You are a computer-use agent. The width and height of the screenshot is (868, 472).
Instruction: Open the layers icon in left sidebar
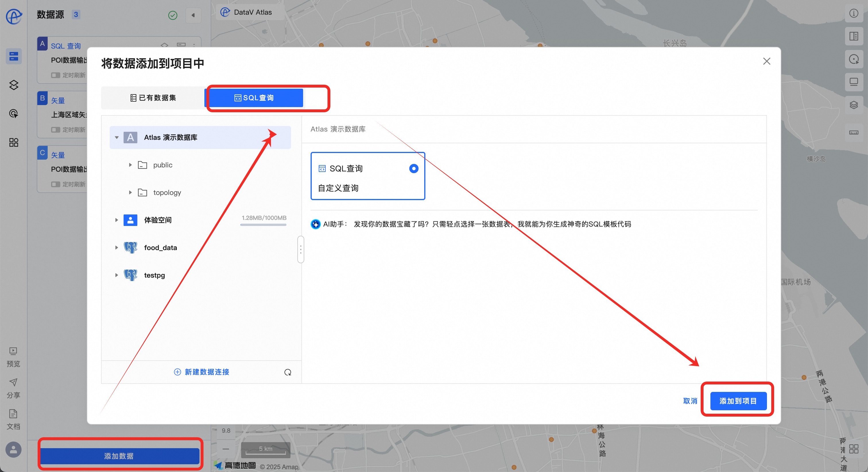pos(13,85)
